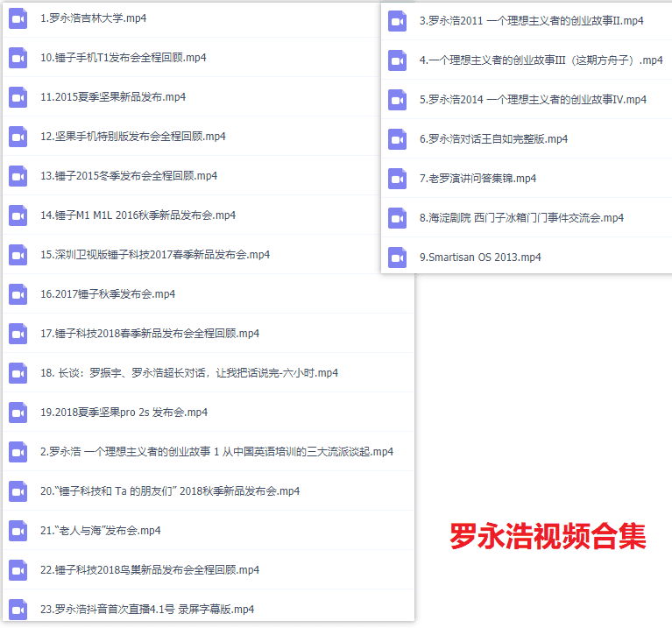Image resolution: width=672 pixels, height=628 pixels.
Task: Click video icon beside 13.锤子2015冬季发布会
Action: coord(18,176)
